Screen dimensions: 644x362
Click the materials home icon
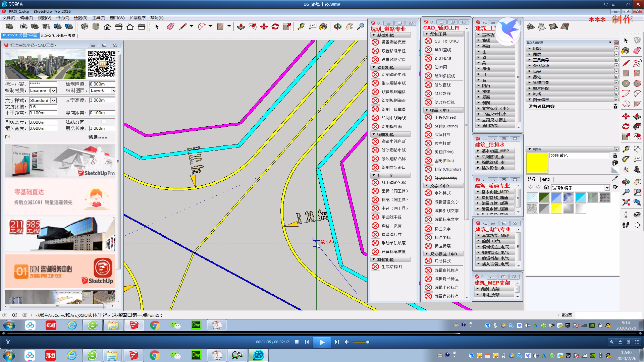546,187
